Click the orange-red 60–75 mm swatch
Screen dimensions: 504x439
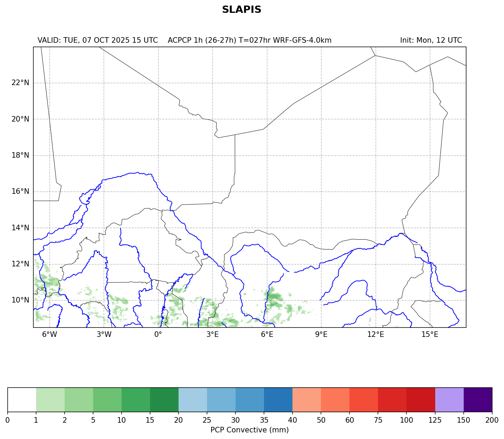364,400
